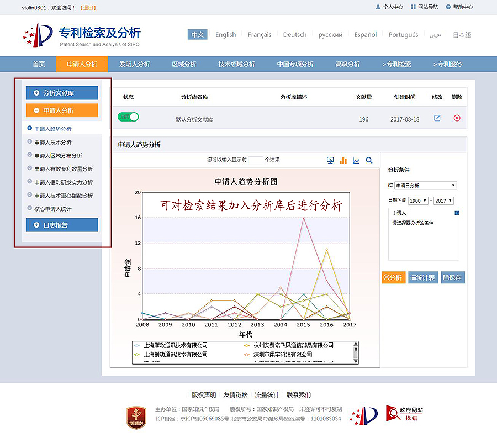497x448 pixels.
Task: Switch language to English
Action: [226, 35]
